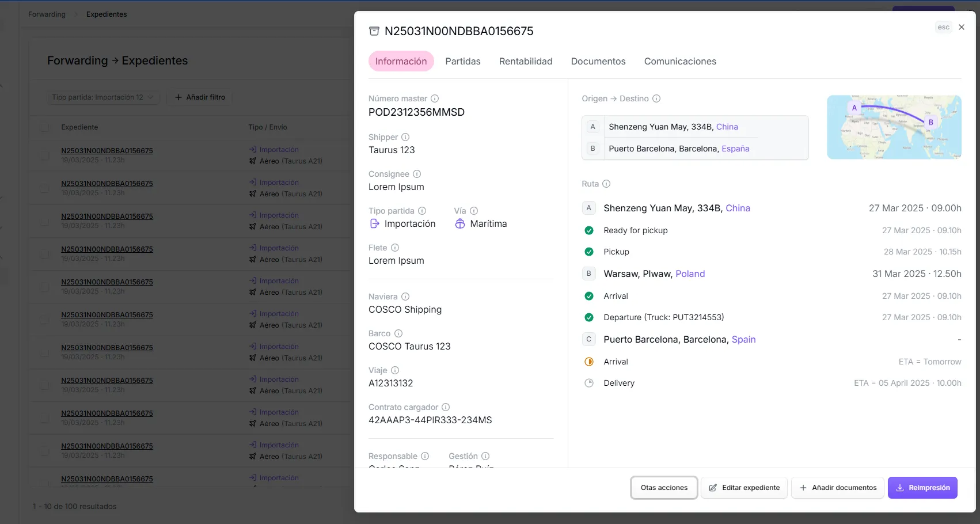Screen dimensions: 980x524
Task: Click the green check icon for Ready for pickup
Action: (589, 230)
